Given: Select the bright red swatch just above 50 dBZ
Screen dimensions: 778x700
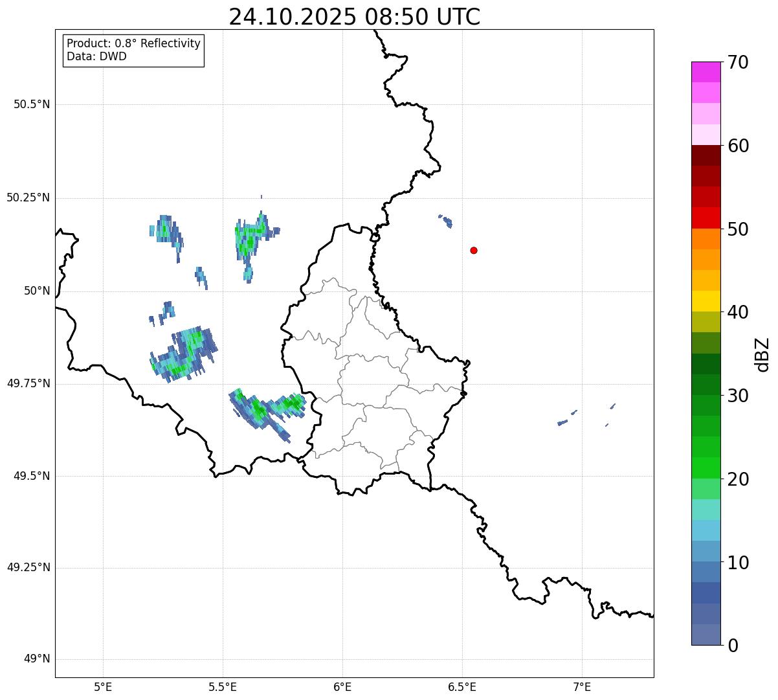Looking at the screenshot, I should [x=706, y=218].
